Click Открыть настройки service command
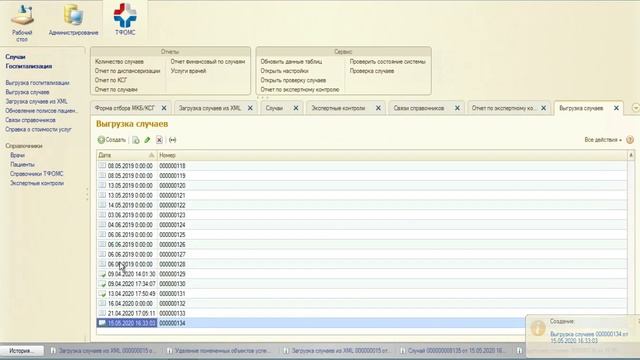 [284, 71]
